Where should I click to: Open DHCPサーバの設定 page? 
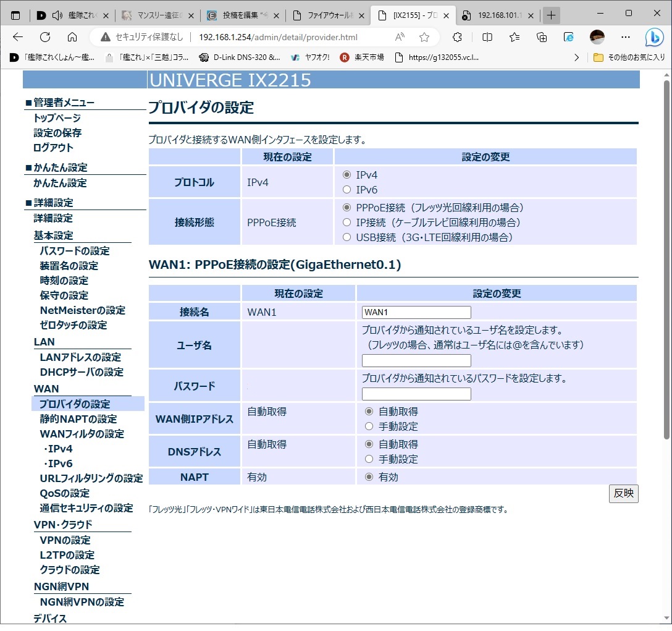[x=82, y=372]
